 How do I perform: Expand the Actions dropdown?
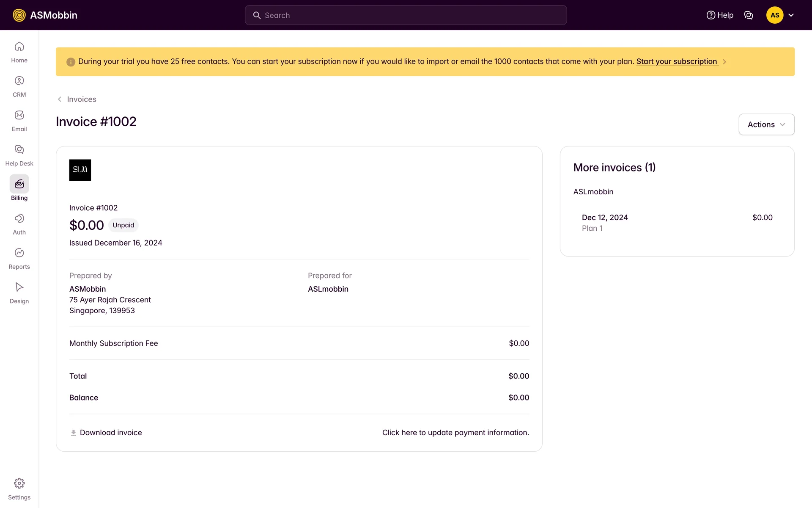766,124
